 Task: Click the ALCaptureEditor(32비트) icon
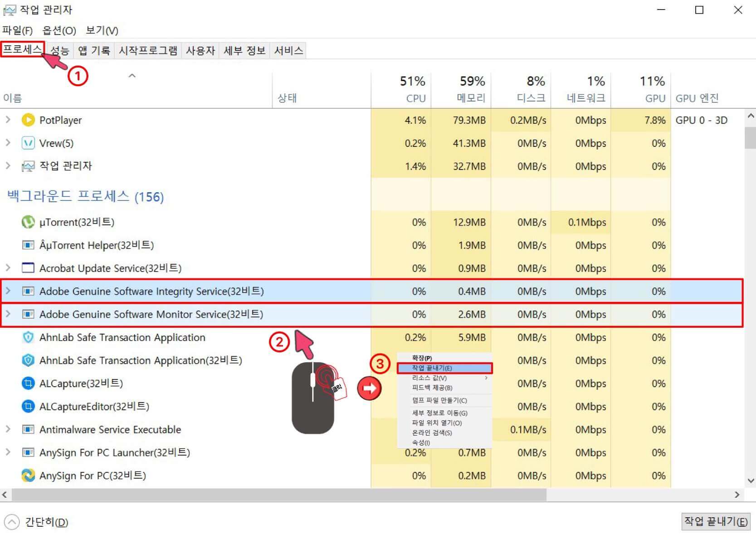coord(28,407)
